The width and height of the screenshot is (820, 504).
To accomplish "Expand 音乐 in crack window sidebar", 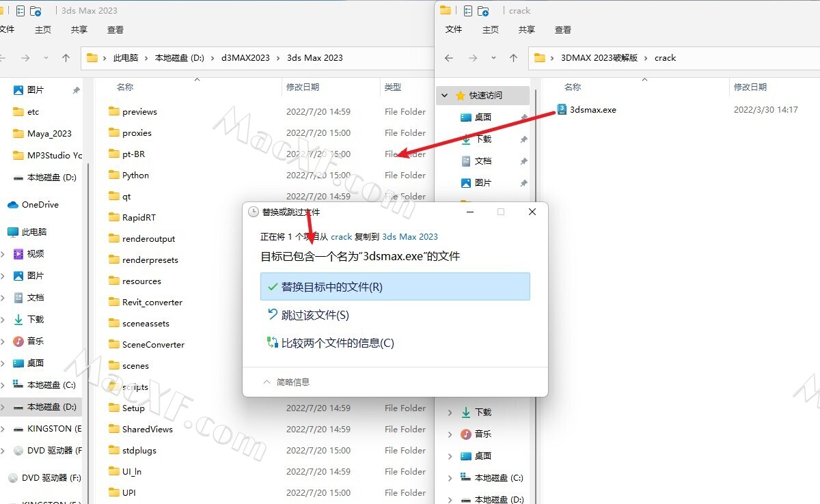I will (450, 434).
